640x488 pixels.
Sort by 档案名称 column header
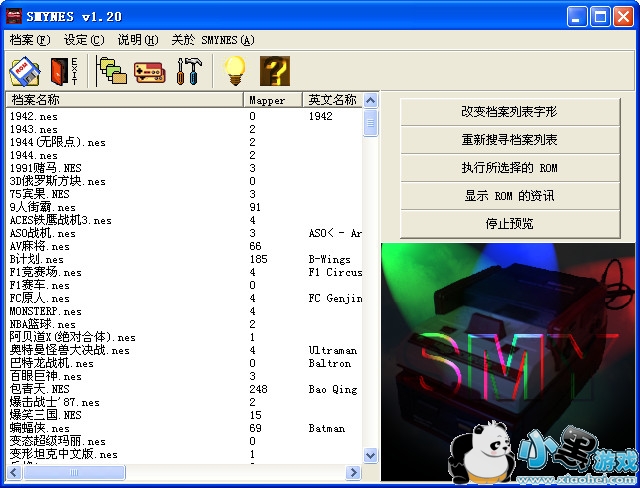click(x=124, y=100)
